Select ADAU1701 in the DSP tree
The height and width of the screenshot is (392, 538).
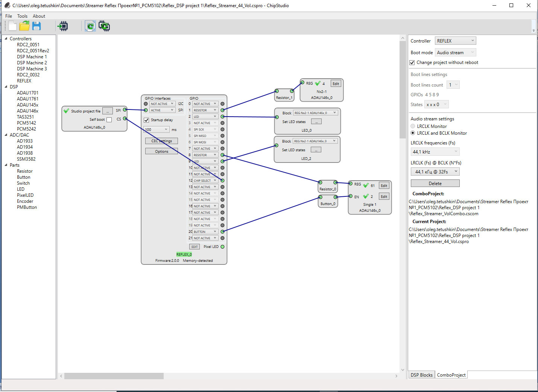coord(27,93)
